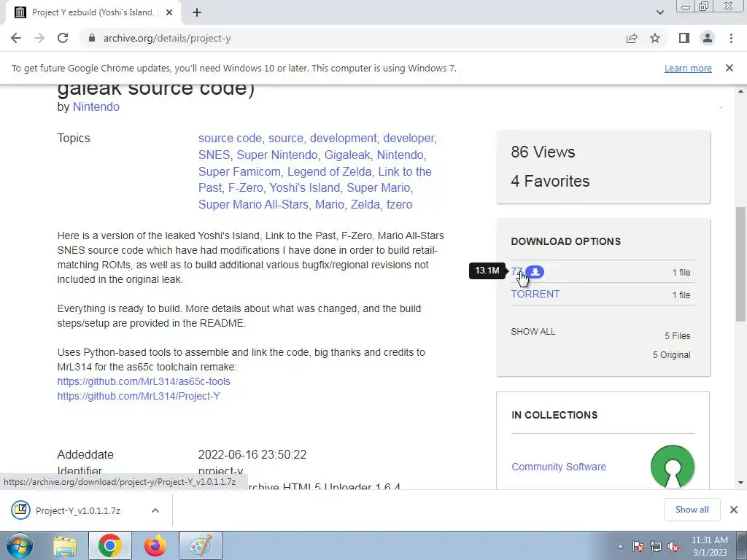Open the clock showing 11:31 AM

[709, 546]
